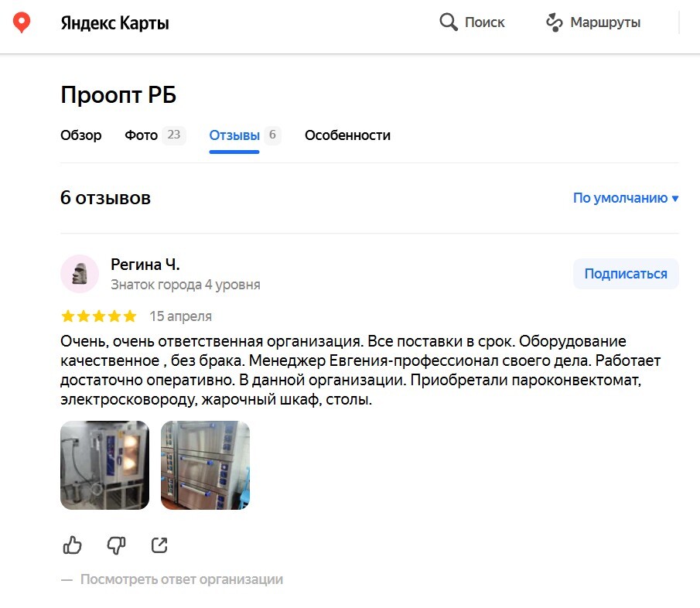Click the Яндекс Карты title text
Image resolution: width=700 pixels, height=608 pixels.
click(114, 22)
